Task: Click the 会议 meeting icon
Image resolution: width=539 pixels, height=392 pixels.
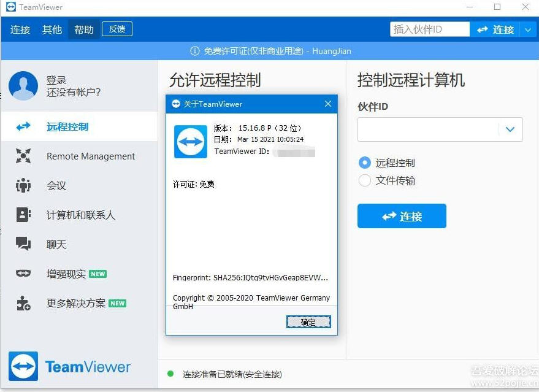Action: (x=23, y=185)
